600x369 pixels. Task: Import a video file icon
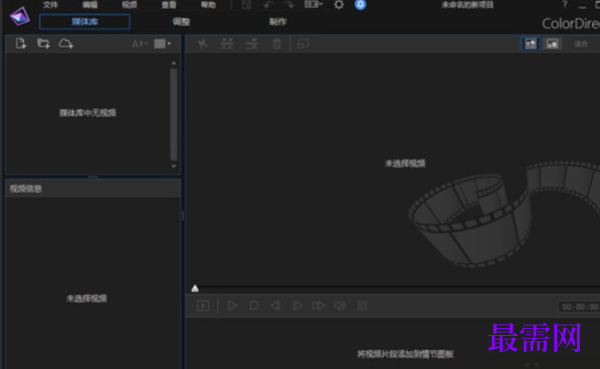click(x=21, y=44)
